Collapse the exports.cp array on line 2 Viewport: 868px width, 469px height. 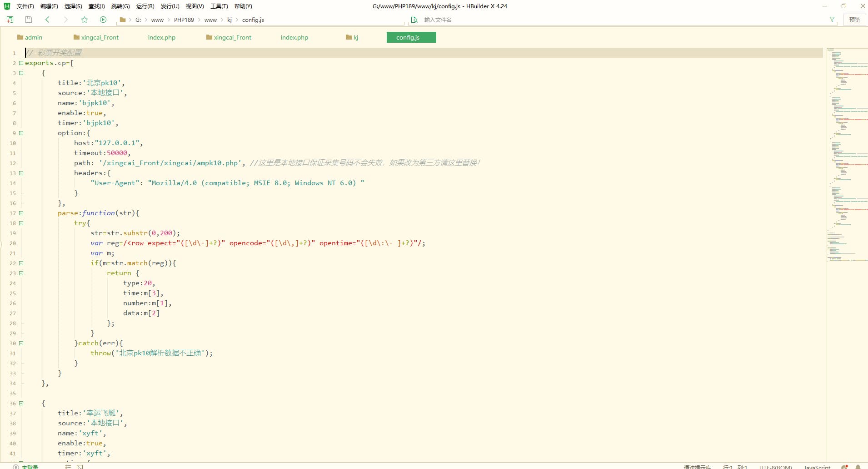click(x=21, y=63)
